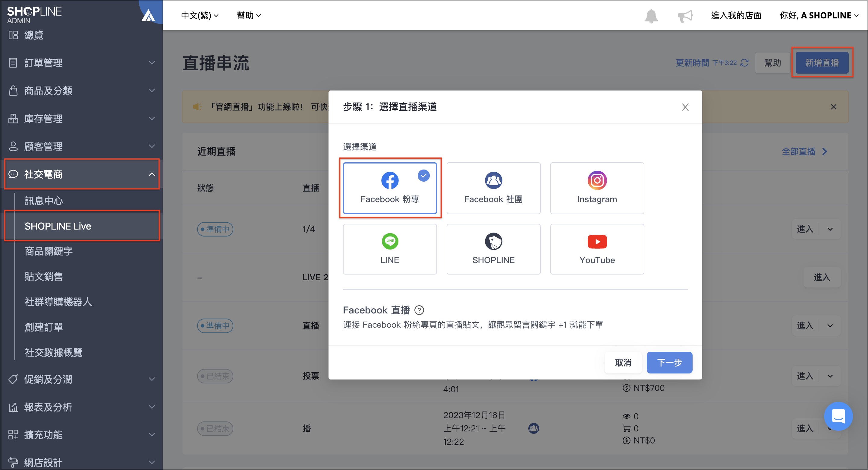Screen dimensions: 868x470
Task: Dismiss the 官網直播 announcement banner
Action: [833, 107]
